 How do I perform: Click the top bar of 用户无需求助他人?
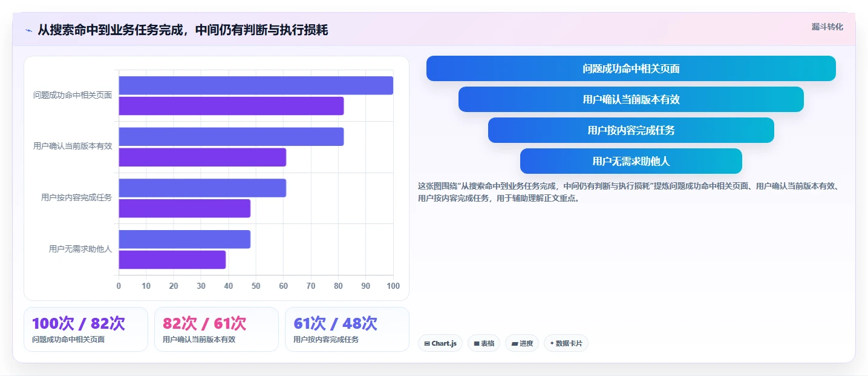[x=184, y=239]
